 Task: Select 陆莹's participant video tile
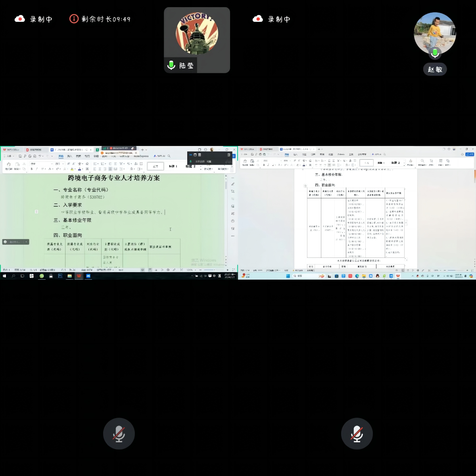(197, 40)
